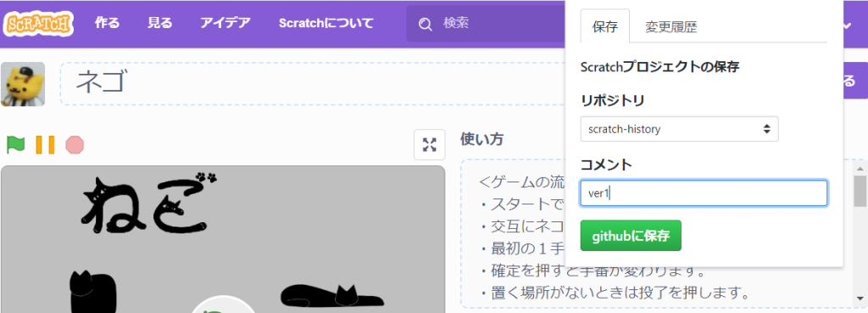Pause the project with the orange pause icon
Viewport: 868px width, 313px height.
pos(46,144)
